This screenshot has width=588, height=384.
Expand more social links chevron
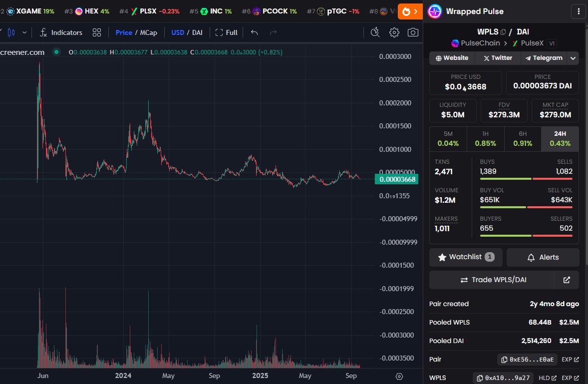(x=573, y=58)
